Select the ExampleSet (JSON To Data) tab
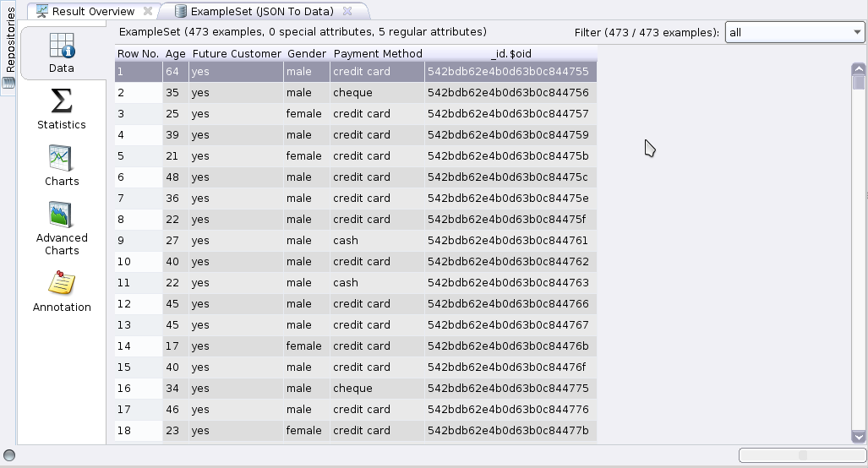This screenshot has height=468, width=868. [x=261, y=11]
